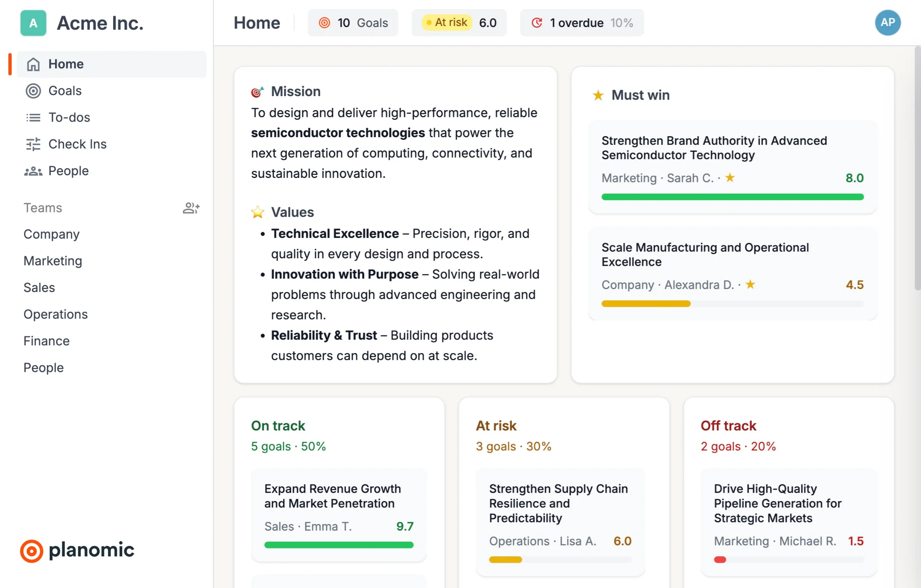Click the green Acme Inc. logo badge
The height and width of the screenshot is (588, 921).
click(x=33, y=23)
